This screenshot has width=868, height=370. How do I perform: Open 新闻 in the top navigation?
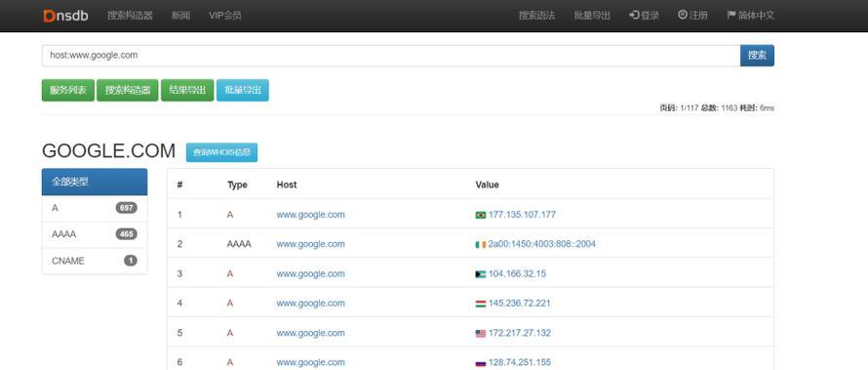coord(180,16)
